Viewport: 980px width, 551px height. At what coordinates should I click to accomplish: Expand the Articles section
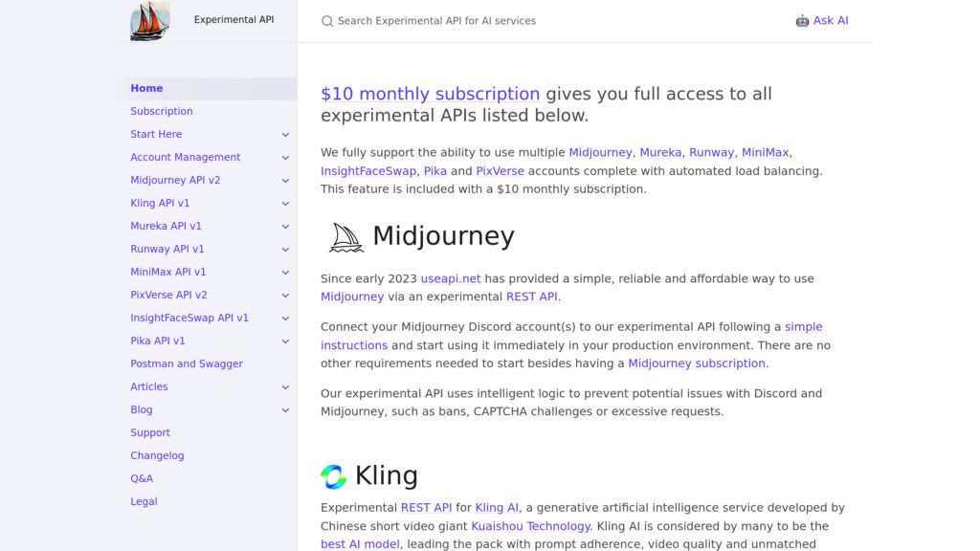pyautogui.click(x=285, y=386)
